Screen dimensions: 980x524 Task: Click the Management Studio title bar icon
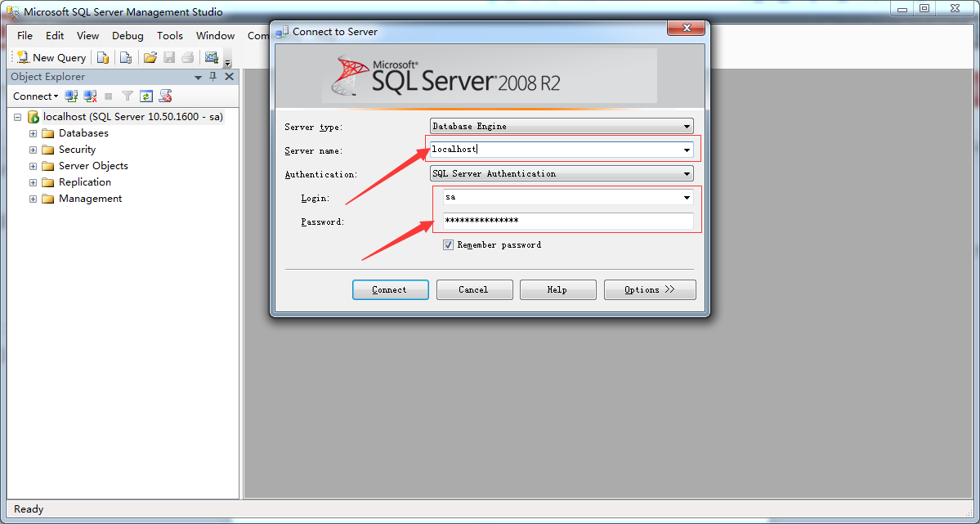click(12, 12)
